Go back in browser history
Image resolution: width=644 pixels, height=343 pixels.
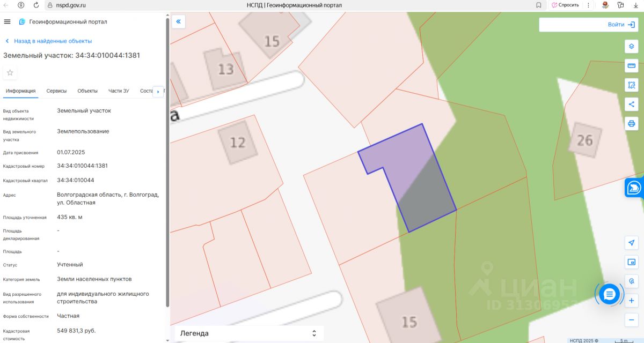[x=5, y=5]
